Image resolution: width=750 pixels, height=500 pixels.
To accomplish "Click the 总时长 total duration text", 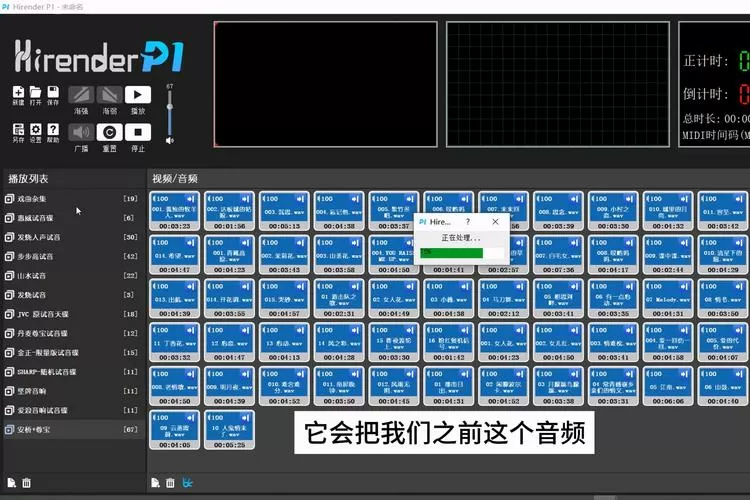I will 716,118.
